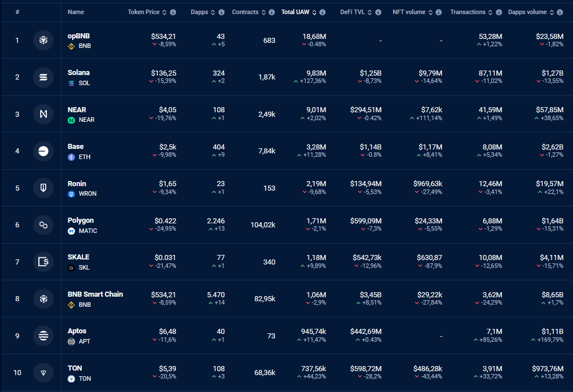Sort table by Dapps volume arrows
This screenshot has height=392, width=573.
(x=552, y=12)
